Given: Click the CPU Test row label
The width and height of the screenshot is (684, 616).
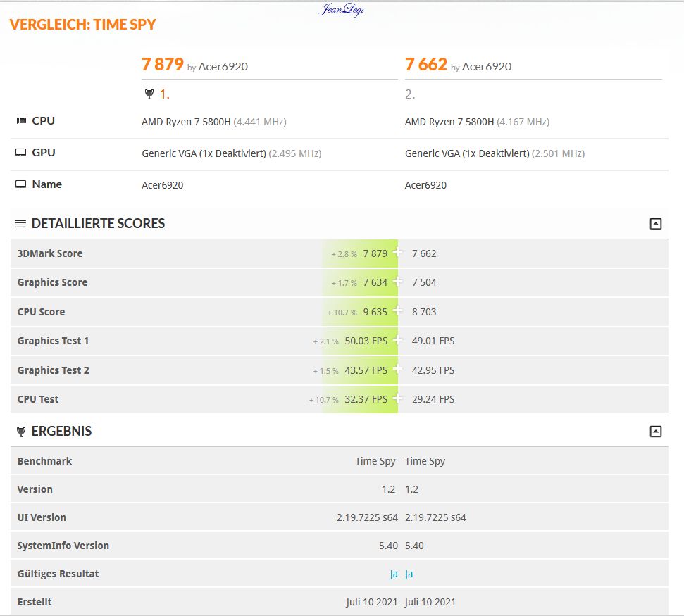Looking at the screenshot, I should [x=38, y=399].
